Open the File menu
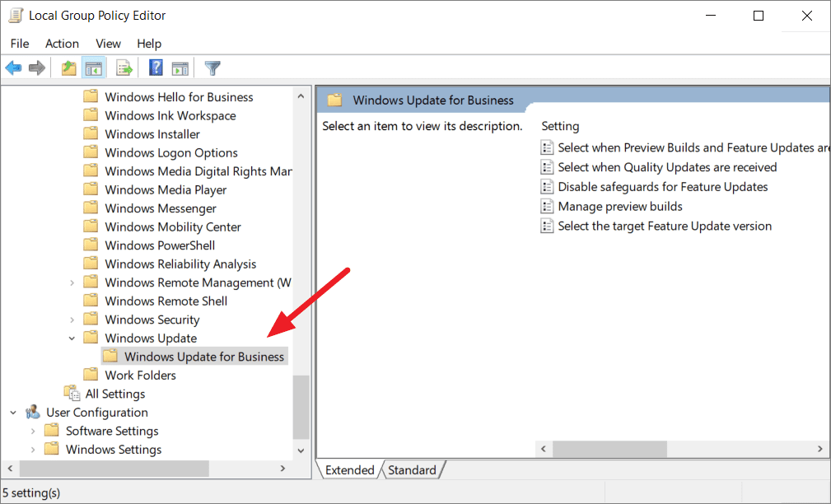The width and height of the screenshot is (831, 504). (x=20, y=44)
